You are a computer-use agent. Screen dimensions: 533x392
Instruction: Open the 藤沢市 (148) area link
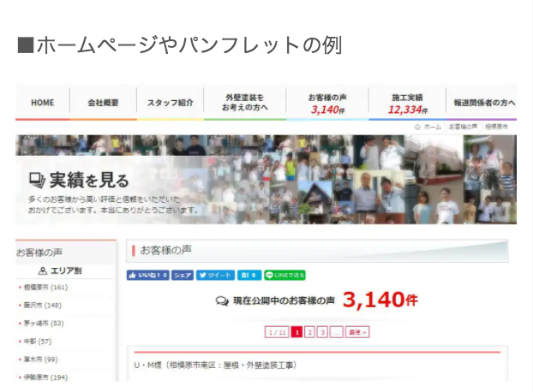[43, 306]
